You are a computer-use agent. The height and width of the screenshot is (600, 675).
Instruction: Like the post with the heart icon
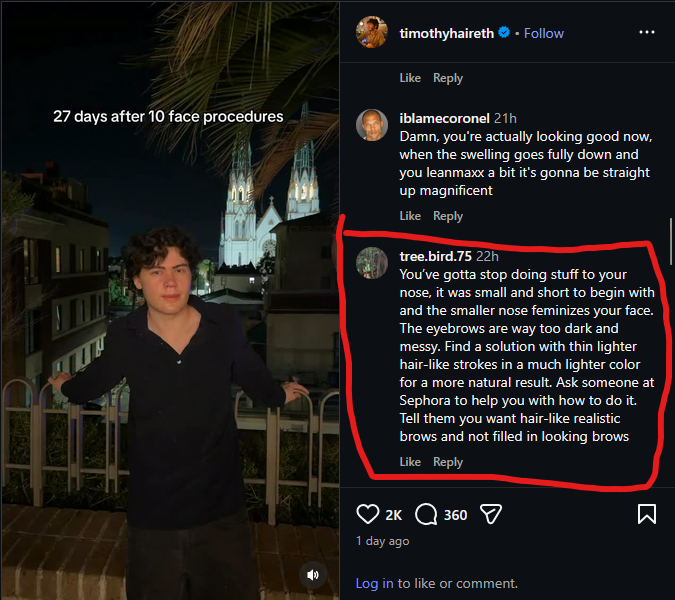(x=368, y=514)
